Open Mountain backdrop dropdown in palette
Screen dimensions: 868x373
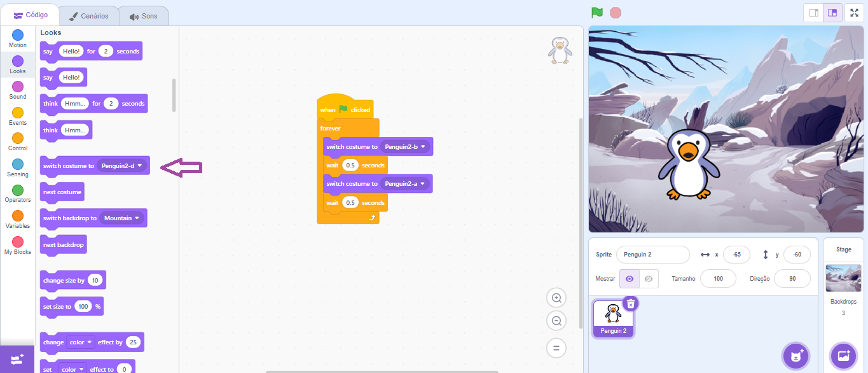coord(136,218)
